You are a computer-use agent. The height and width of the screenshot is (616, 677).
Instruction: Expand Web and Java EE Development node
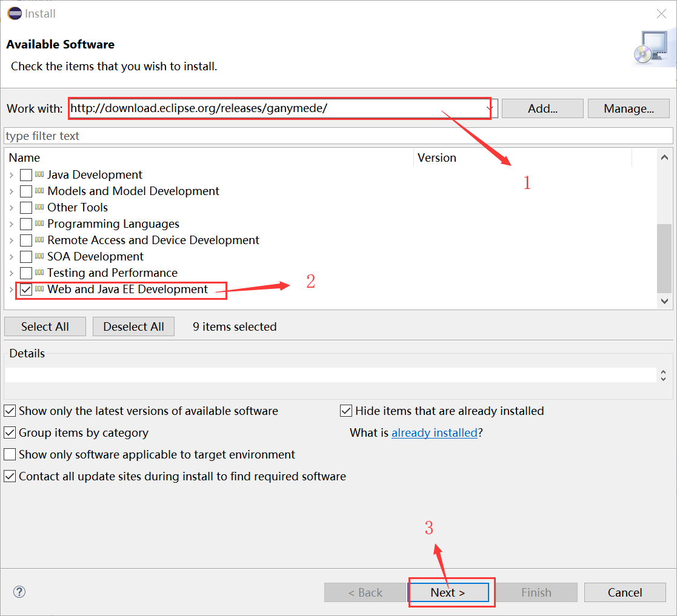[x=12, y=290]
